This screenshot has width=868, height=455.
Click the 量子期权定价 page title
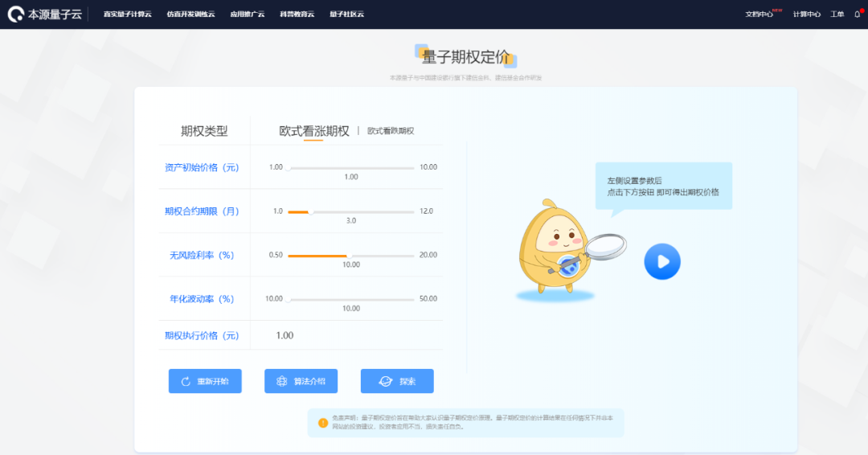465,57
